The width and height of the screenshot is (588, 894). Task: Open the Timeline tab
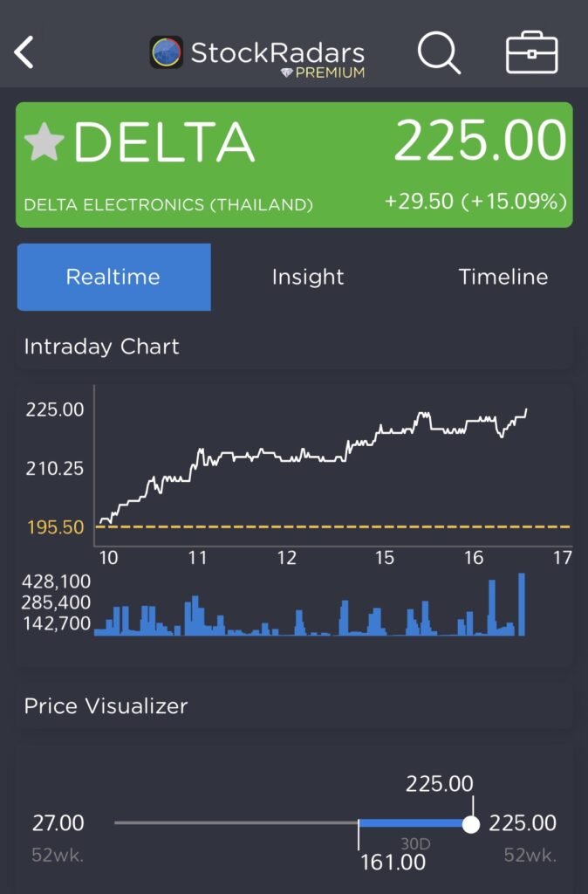click(503, 277)
